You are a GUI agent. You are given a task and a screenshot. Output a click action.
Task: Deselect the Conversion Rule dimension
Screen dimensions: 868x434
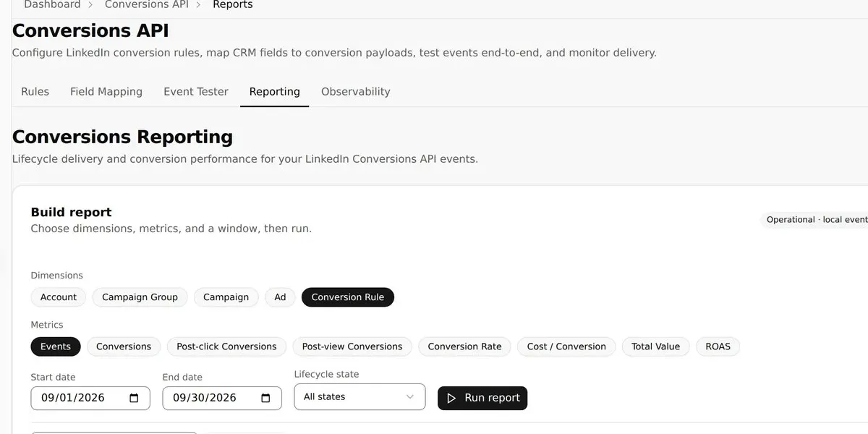click(x=348, y=297)
